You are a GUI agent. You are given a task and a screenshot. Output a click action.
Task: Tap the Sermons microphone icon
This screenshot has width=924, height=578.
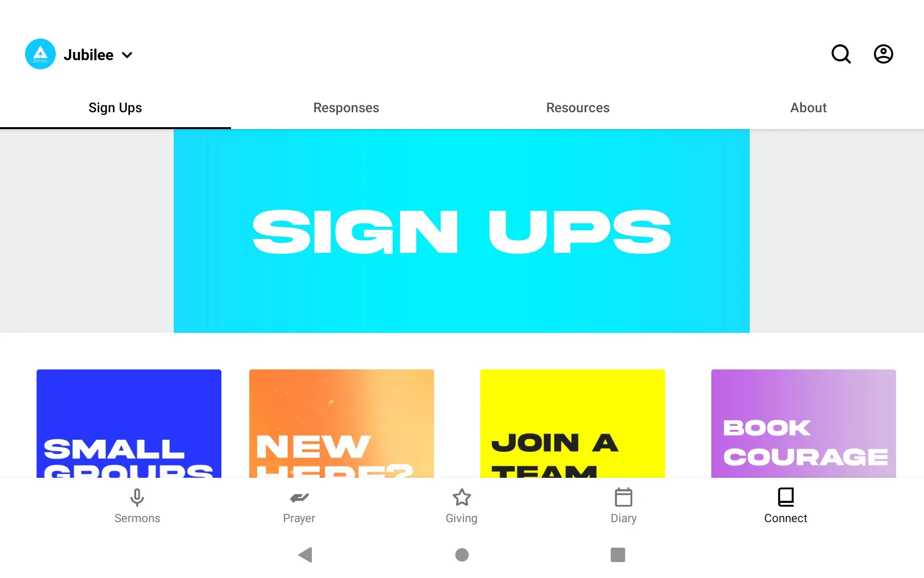click(136, 497)
